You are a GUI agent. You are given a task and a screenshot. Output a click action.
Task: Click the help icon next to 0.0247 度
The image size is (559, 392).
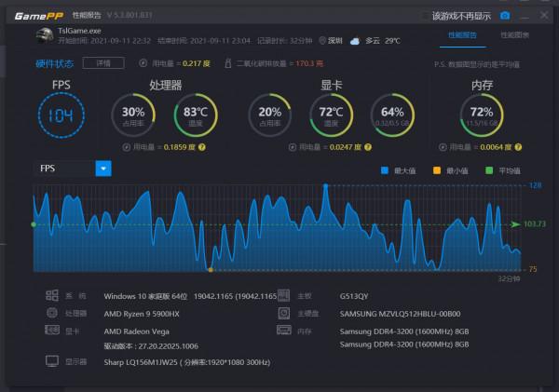(x=368, y=147)
